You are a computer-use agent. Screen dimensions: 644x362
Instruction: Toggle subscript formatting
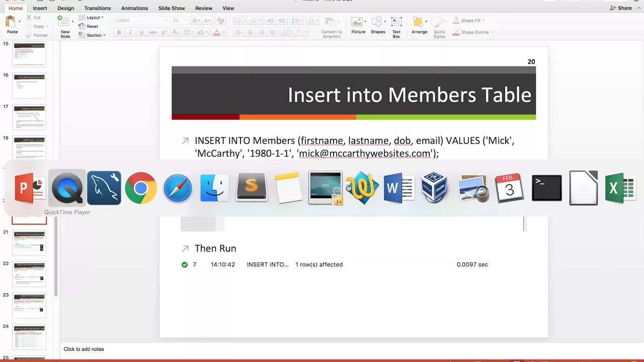tap(176, 32)
